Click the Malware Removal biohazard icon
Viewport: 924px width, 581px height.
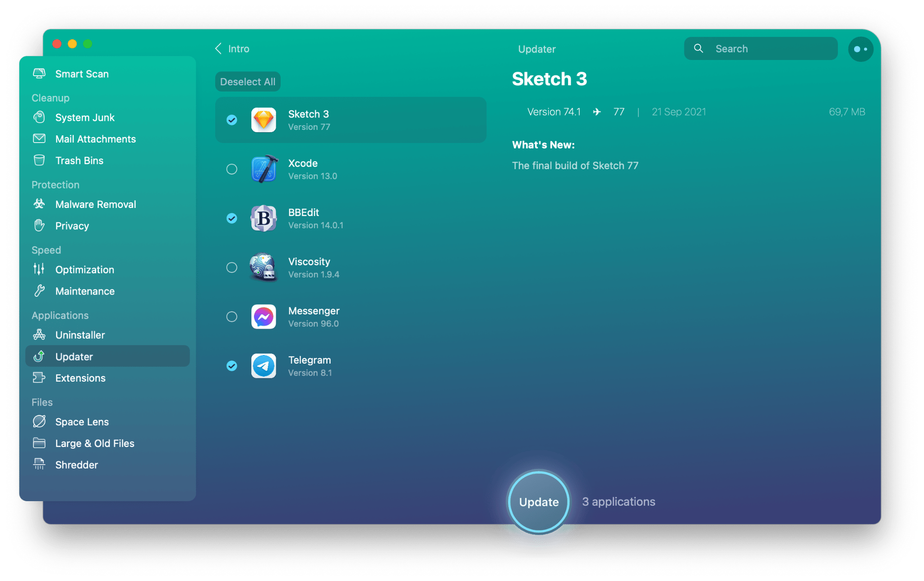pyautogui.click(x=39, y=204)
